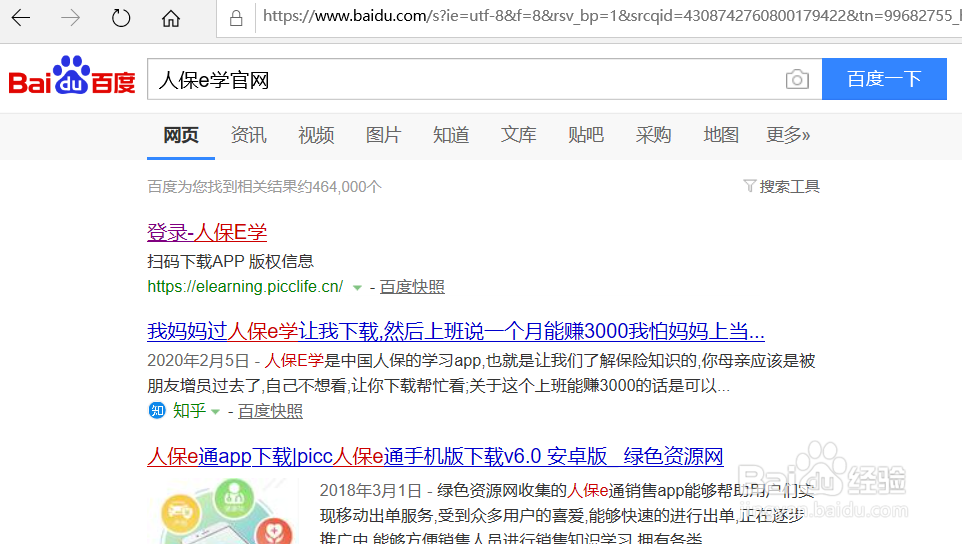Open the 图片 tab
Screen dimensions: 962x544
pyautogui.click(x=383, y=135)
